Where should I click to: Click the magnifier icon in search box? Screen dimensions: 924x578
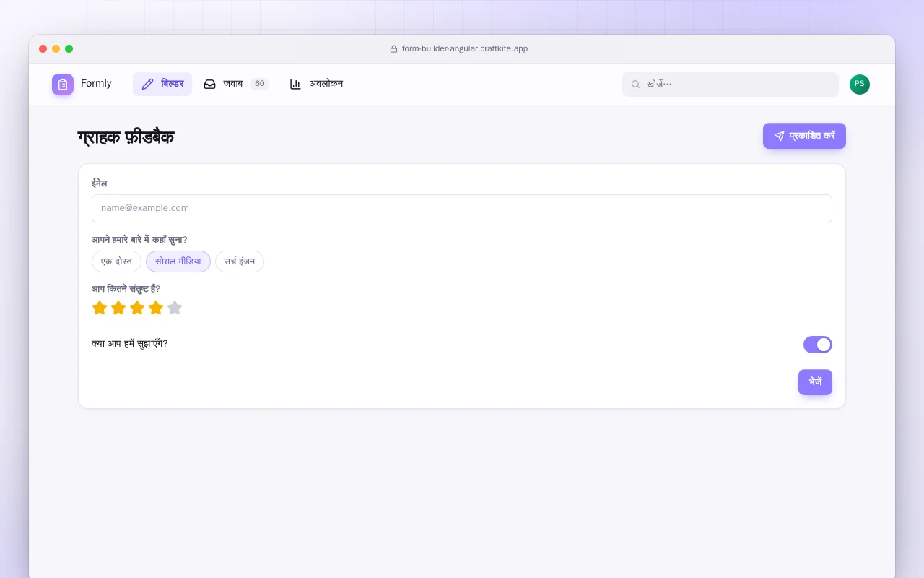(x=636, y=85)
